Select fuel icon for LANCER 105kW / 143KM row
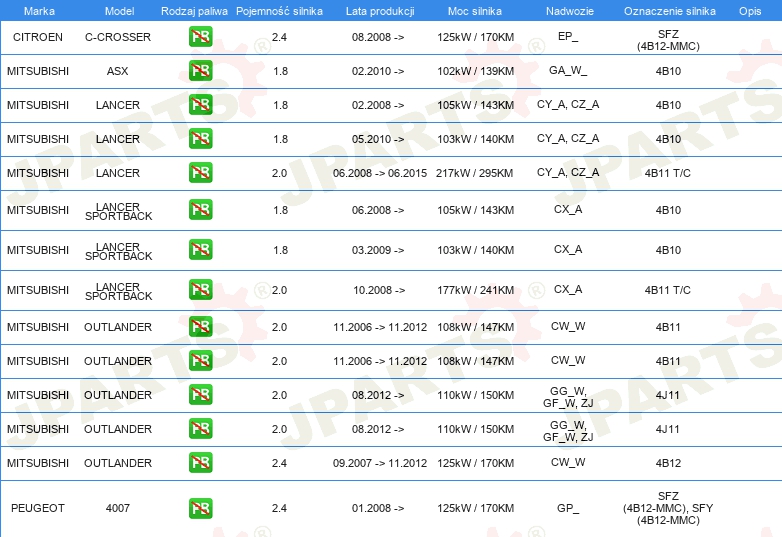This screenshot has width=782, height=537. click(x=200, y=105)
